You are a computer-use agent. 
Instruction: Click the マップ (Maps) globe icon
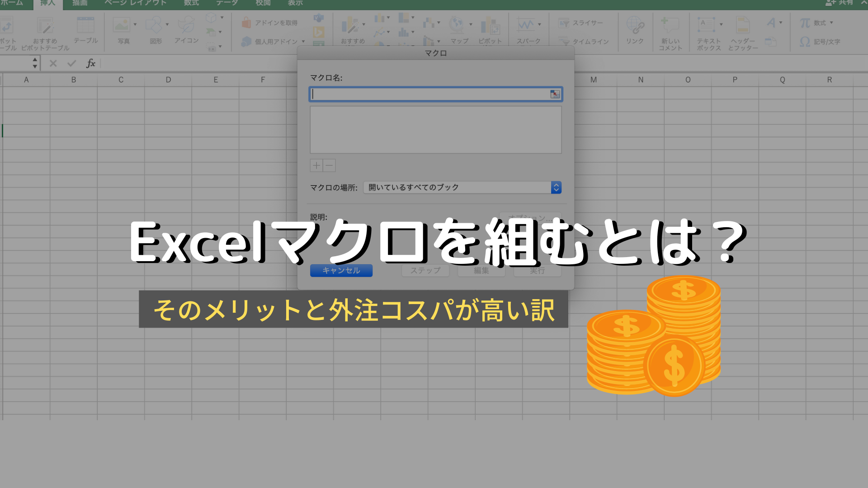457,25
